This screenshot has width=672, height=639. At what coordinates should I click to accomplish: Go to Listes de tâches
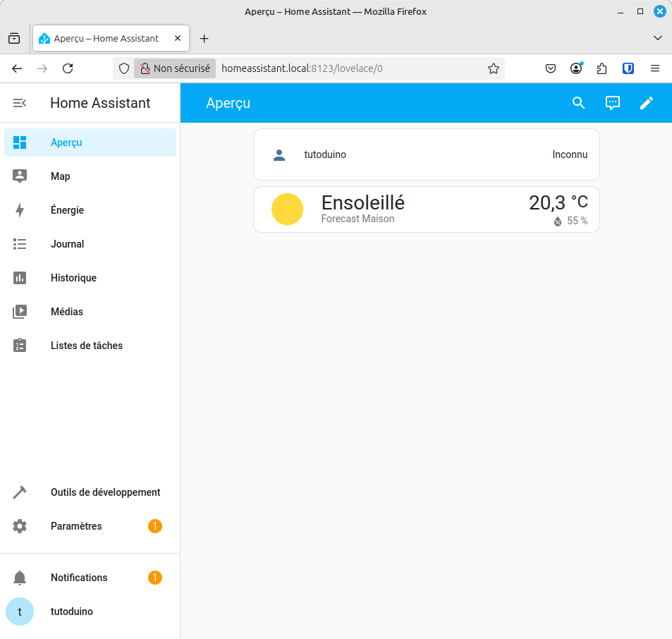click(90, 346)
